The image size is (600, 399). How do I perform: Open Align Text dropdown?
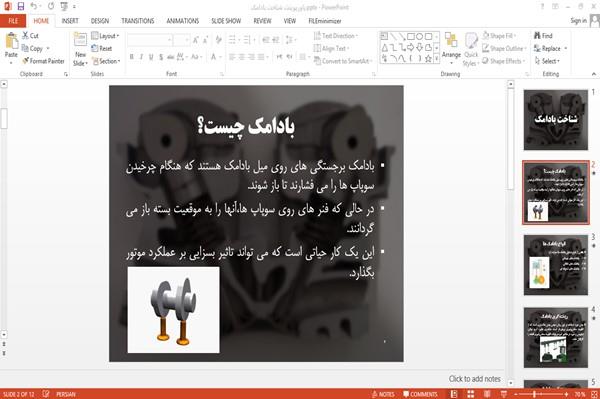[331, 48]
